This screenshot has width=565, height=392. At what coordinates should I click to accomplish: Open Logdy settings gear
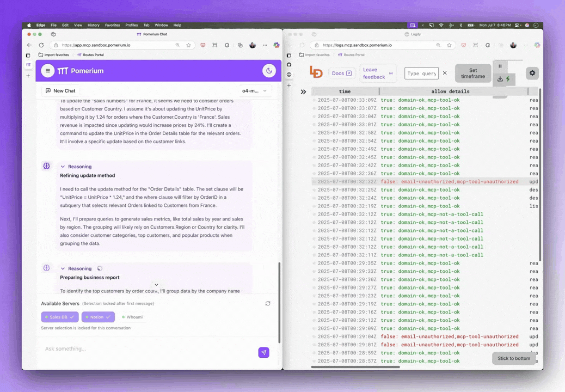(x=532, y=73)
